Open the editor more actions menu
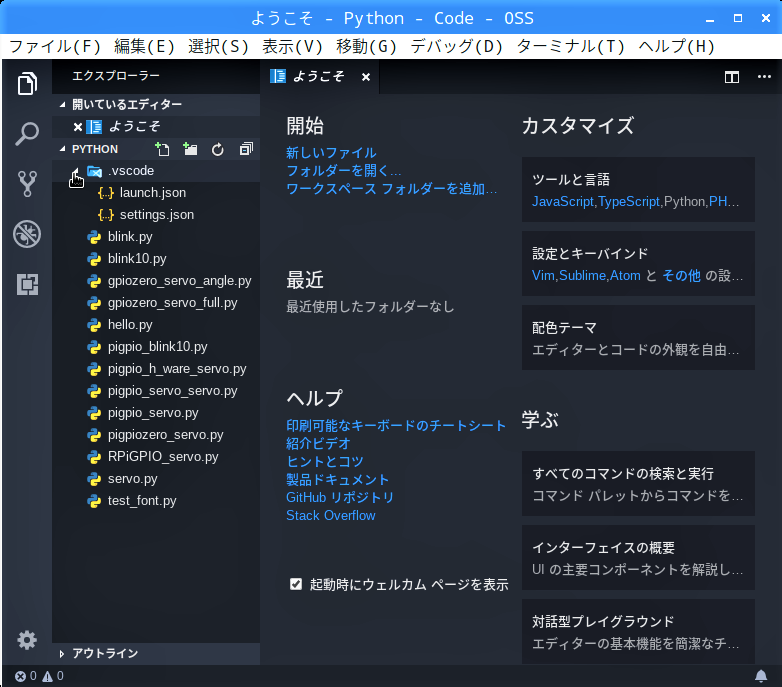This screenshot has width=782, height=687. (764, 77)
